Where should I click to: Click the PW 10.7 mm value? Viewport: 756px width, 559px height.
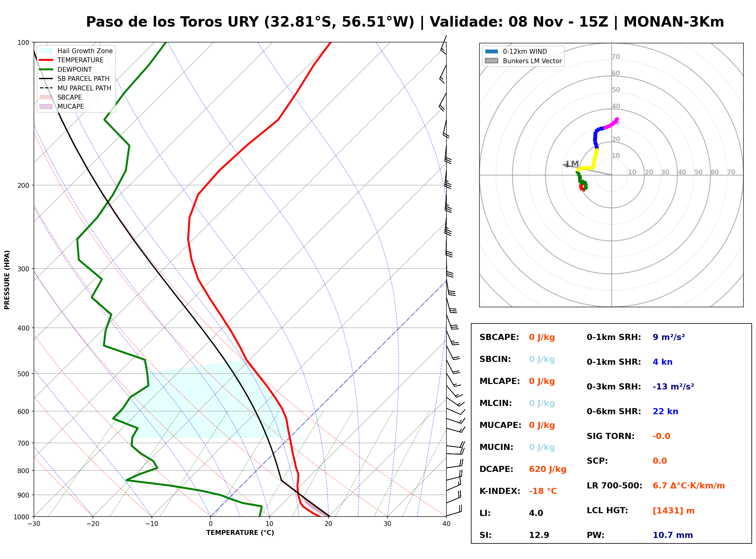point(673,535)
